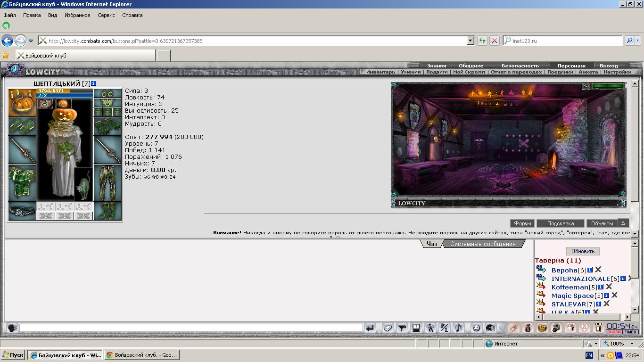This screenshot has height=362, width=644.
Task: Send private message to Bepoha
Action: tap(541, 270)
